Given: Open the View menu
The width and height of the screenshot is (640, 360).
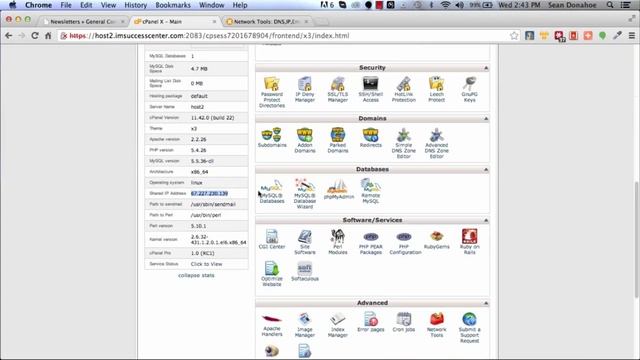Looking at the screenshot, I should pos(108,5).
